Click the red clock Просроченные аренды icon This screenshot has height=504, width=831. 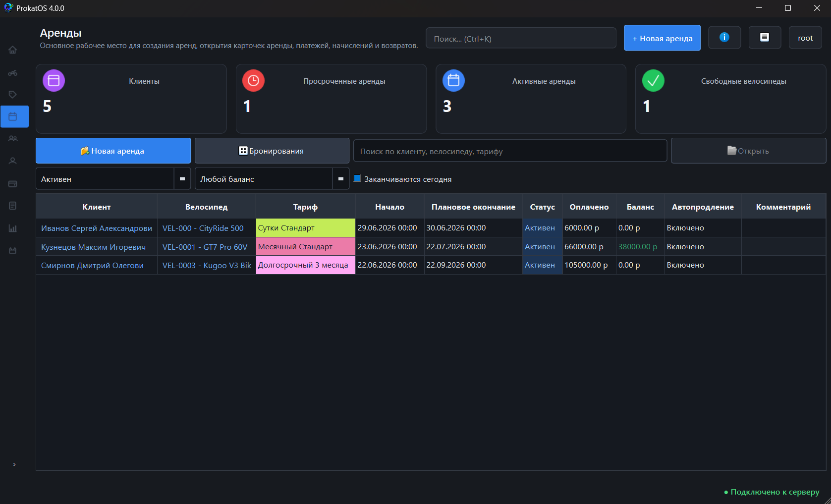coord(253,80)
